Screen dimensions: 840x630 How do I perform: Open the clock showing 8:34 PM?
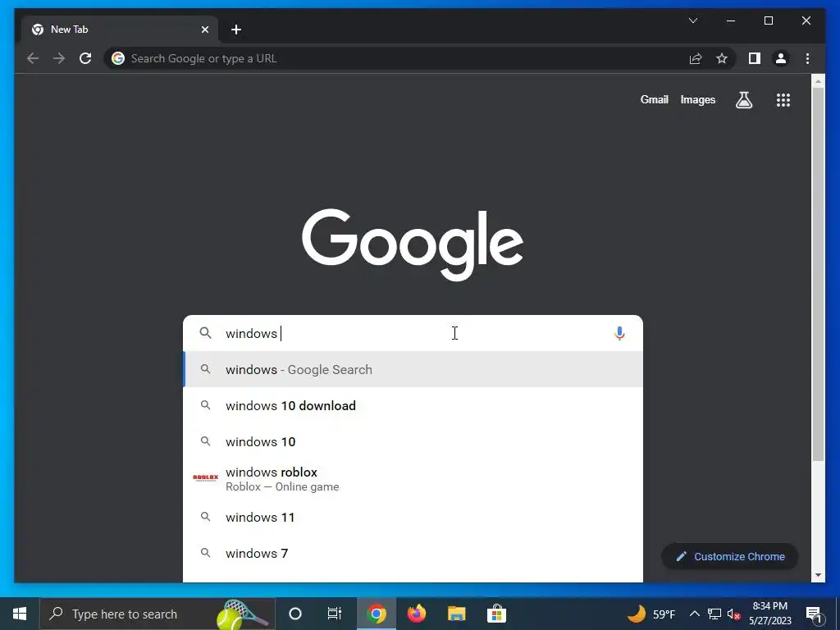coord(769,614)
